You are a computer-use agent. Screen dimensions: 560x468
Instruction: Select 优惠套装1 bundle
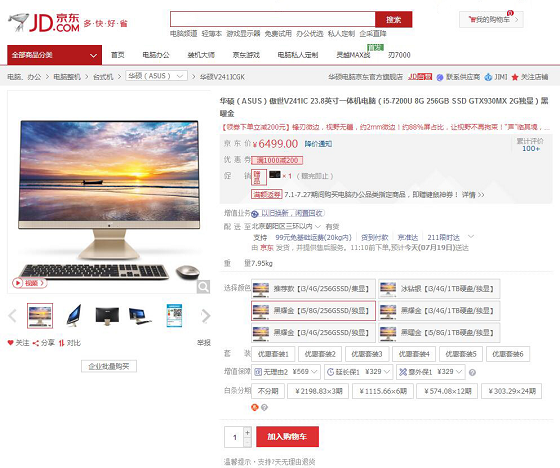point(273,354)
